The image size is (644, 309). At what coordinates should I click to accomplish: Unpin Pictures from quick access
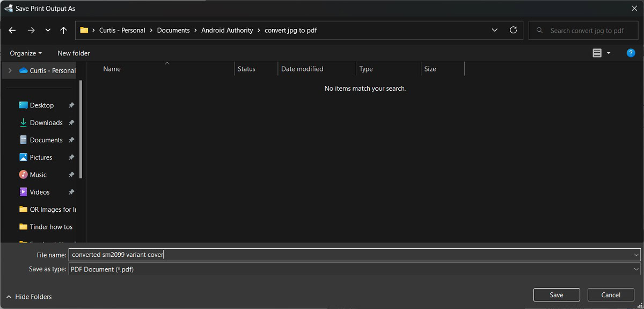71,157
